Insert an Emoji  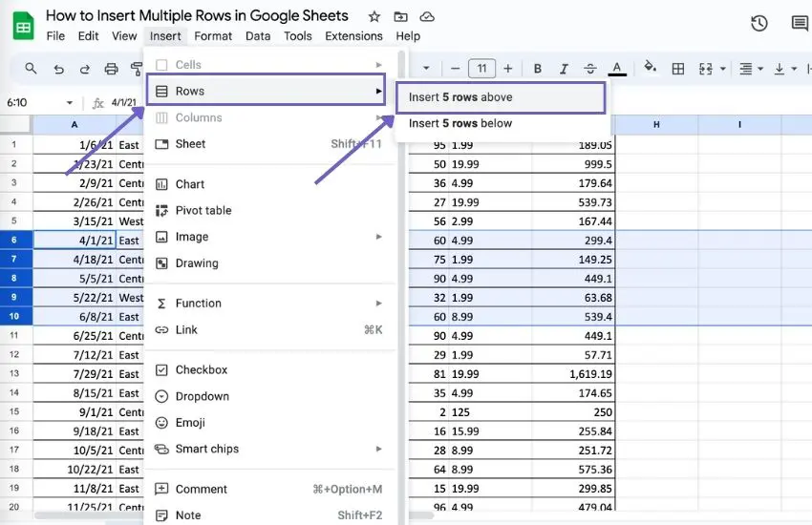pyautogui.click(x=269, y=423)
